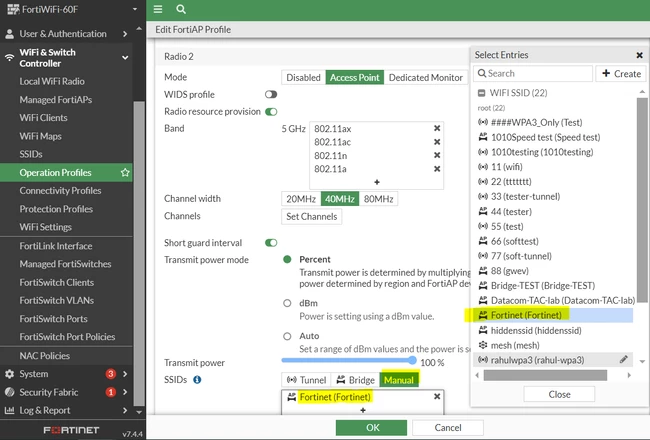The width and height of the screenshot is (650, 440).
Task: Expand the System menu chevron
Action: pyautogui.click(x=125, y=374)
